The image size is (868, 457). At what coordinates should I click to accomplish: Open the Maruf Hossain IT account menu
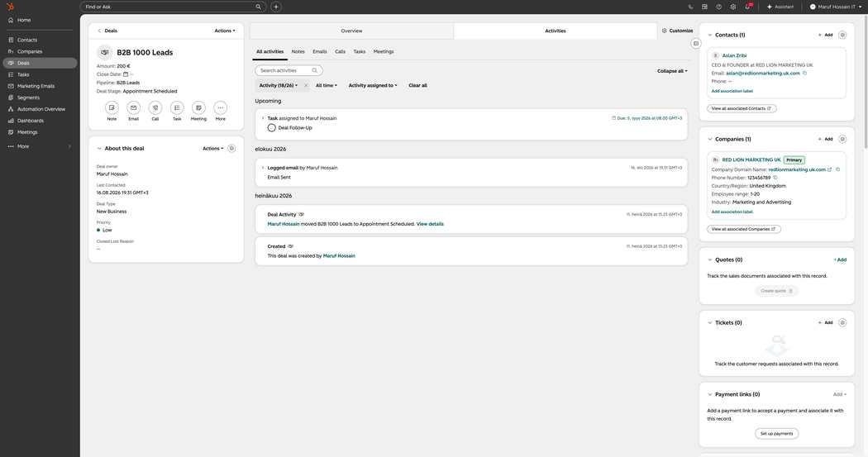(x=835, y=7)
